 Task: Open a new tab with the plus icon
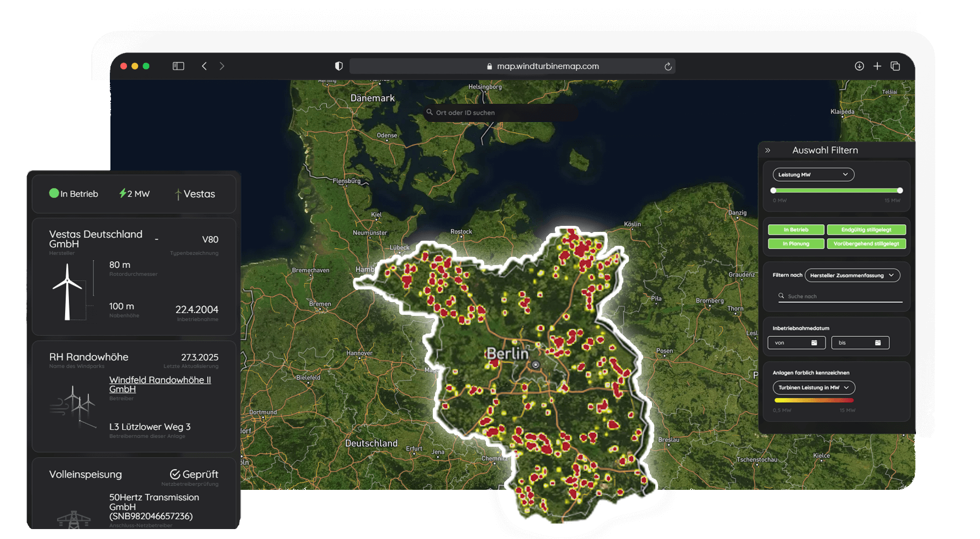point(877,66)
